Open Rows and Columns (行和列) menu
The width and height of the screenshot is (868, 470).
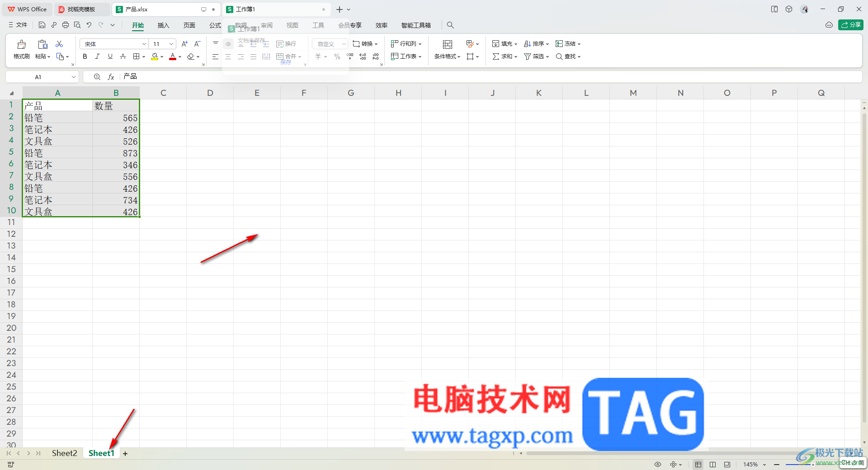[406, 44]
